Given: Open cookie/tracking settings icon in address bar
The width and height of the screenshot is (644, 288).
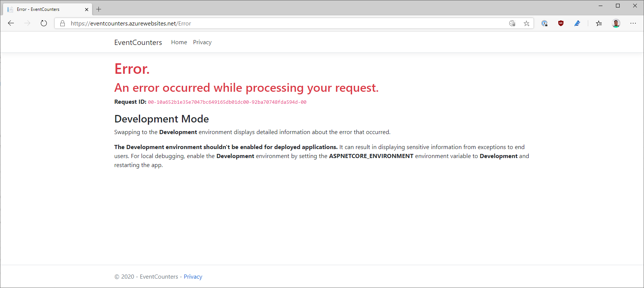Looking at the screenshot, I should (512, 23).
